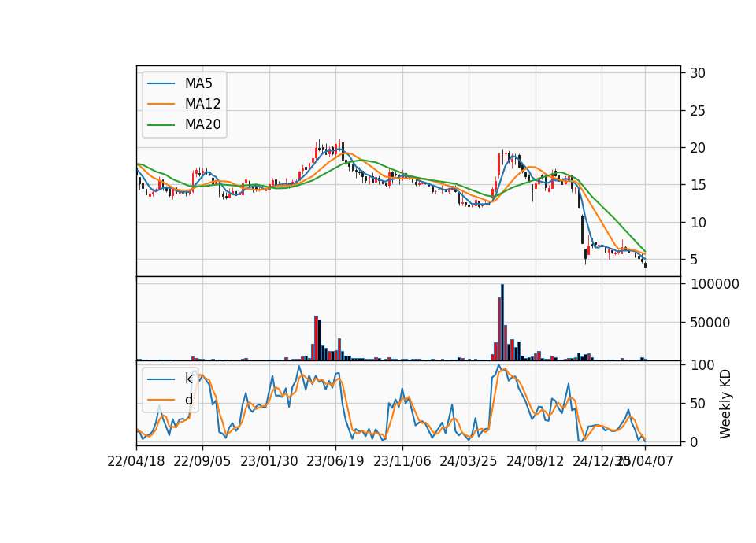Click the price axis value 30
This screenshot has width=756, height=543.
pos(698,73)
